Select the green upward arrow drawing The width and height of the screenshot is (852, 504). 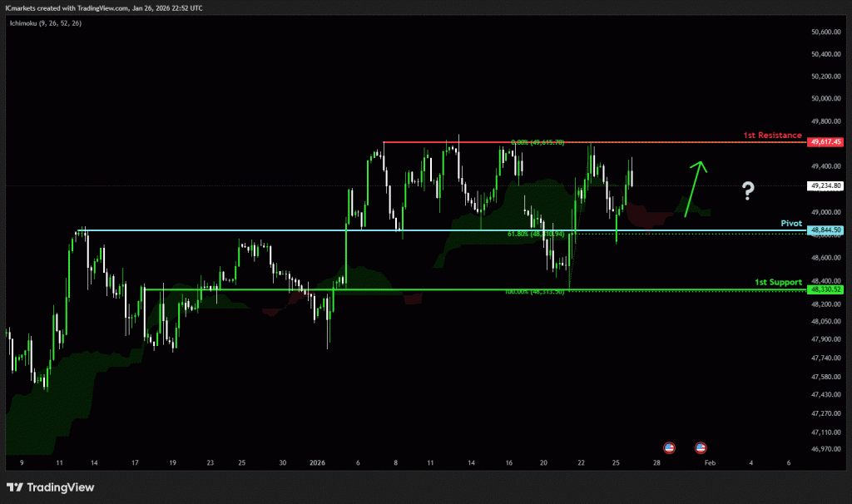695,188
